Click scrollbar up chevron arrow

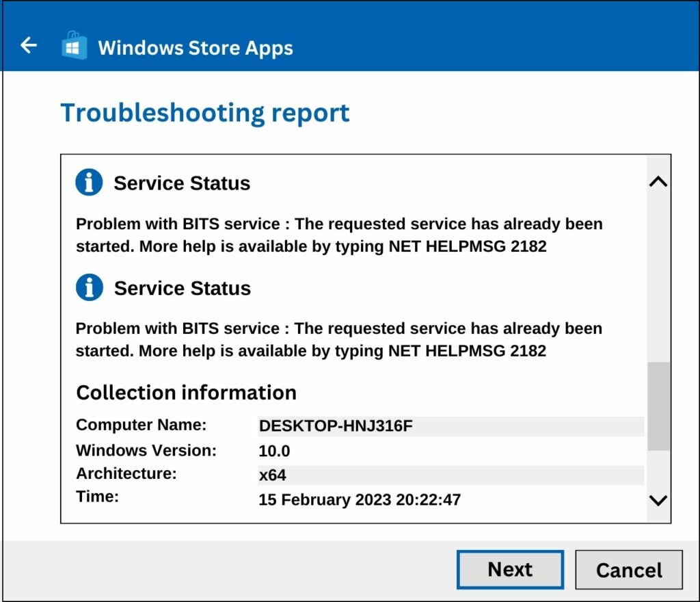point(658,182)
